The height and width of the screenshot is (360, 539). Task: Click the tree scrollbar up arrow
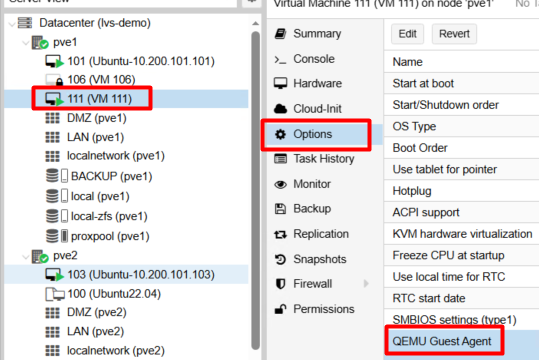pos(255,23)
